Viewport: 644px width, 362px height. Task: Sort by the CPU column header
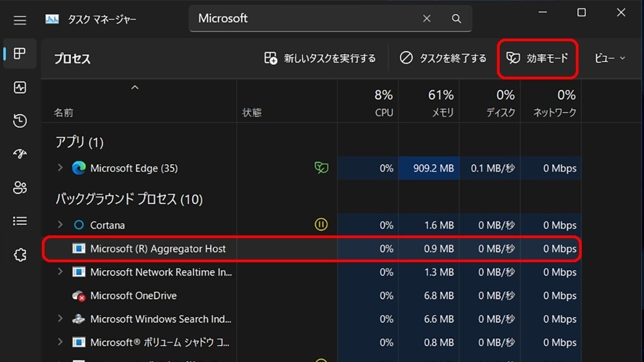(384, 113)
